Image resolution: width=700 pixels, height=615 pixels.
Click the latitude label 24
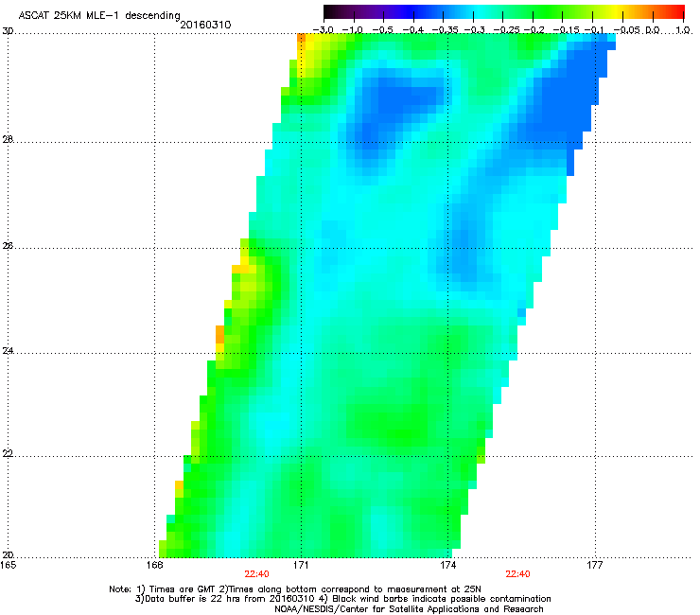pos(8,351)
